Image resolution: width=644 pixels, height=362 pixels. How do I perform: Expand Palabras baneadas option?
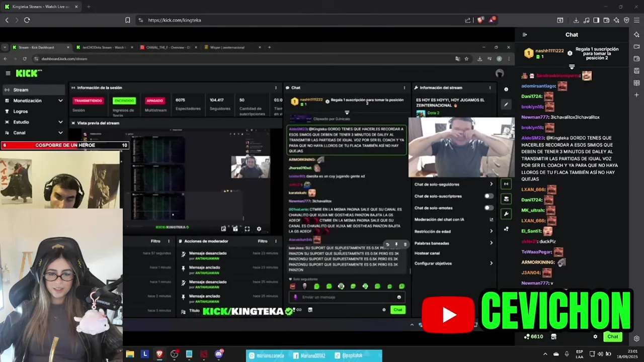click(454, 243)
